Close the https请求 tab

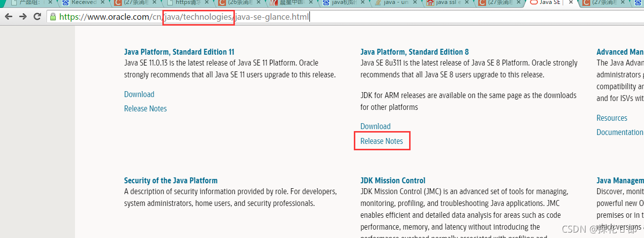point(206,2)
